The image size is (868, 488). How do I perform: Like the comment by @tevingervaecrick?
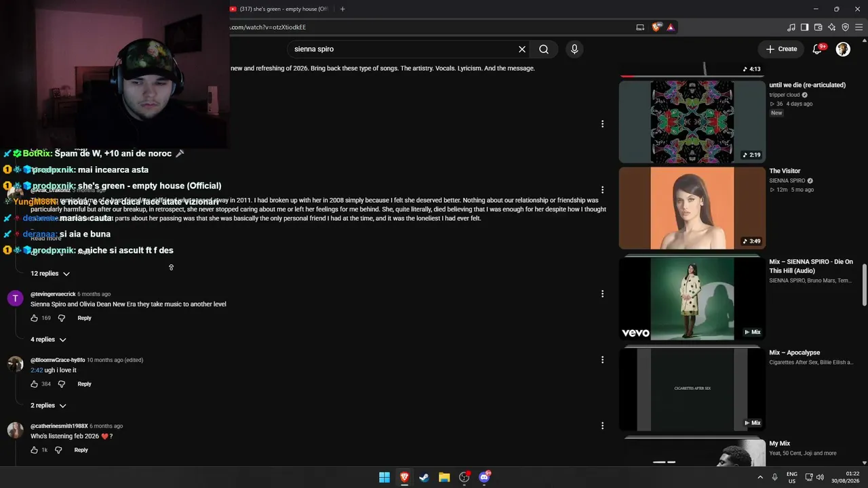coord(35,318)
